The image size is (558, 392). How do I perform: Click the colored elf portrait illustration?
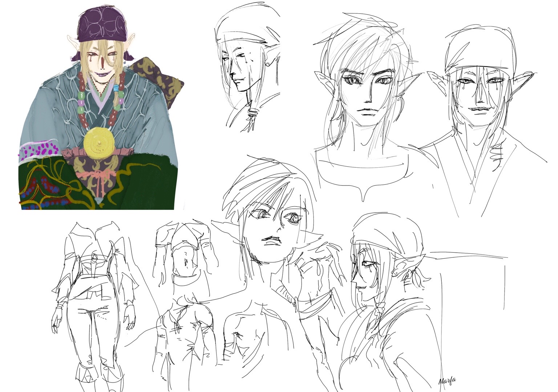pyautogui.click(x=97, y=109)
